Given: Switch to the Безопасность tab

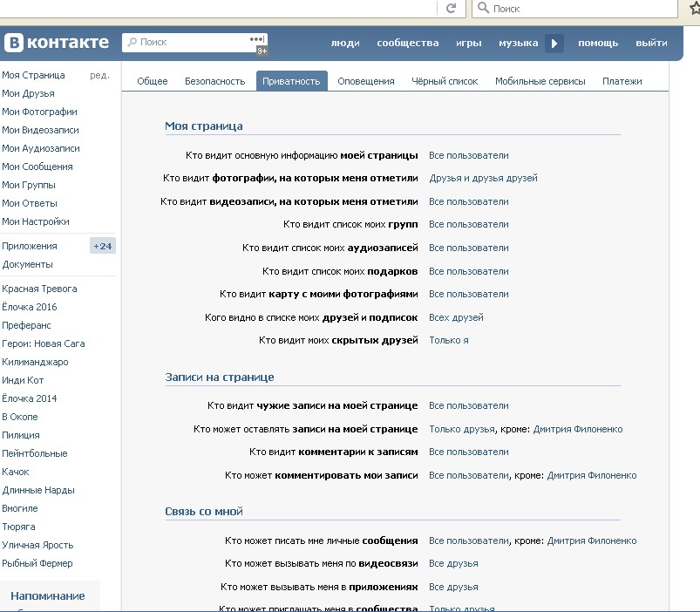Looking at the screenshot, I should [x=214, y=81].
